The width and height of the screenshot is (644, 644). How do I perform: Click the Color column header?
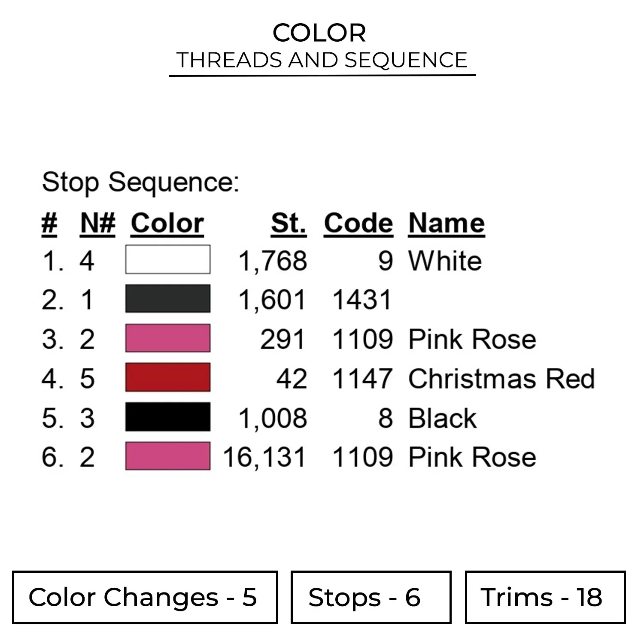pyautogui.click(x=167, y=223)
